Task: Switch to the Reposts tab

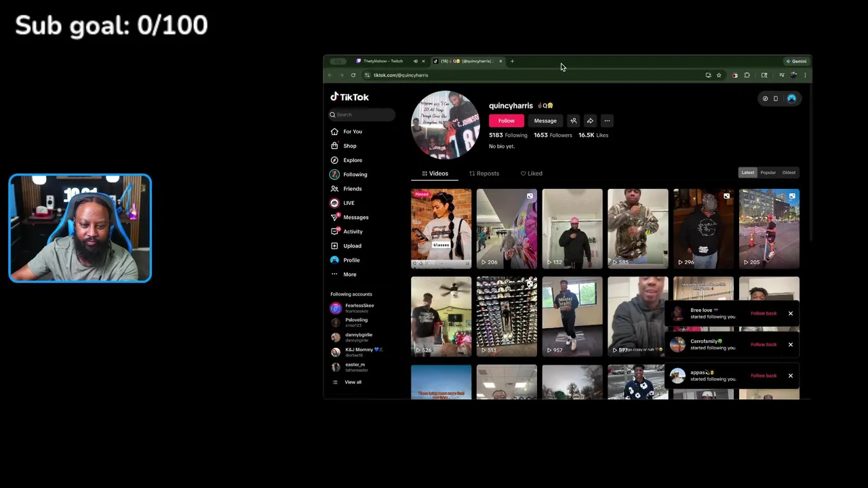Action: tap(484, 174)
